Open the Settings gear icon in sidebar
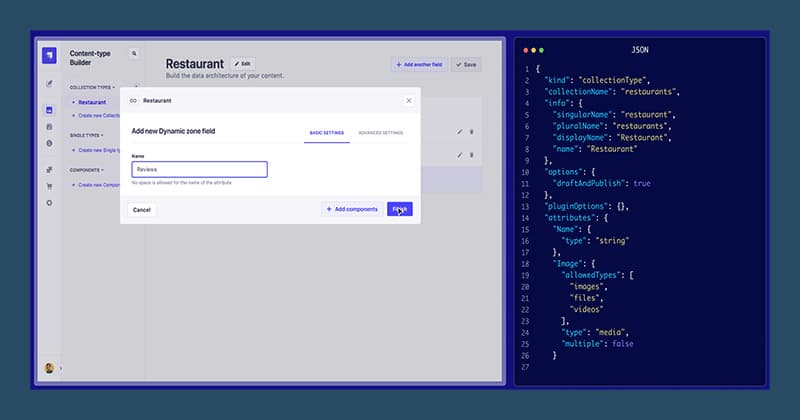 tap(49, 202)
